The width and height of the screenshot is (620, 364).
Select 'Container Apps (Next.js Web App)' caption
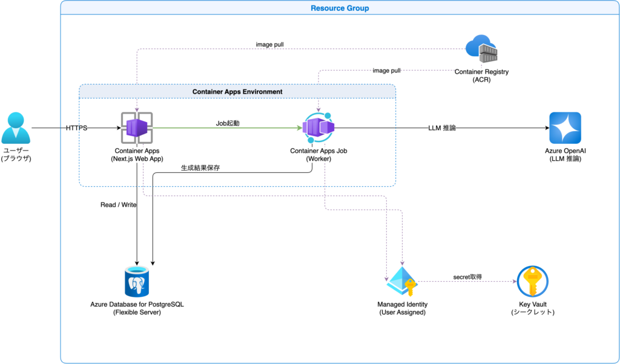137,155
